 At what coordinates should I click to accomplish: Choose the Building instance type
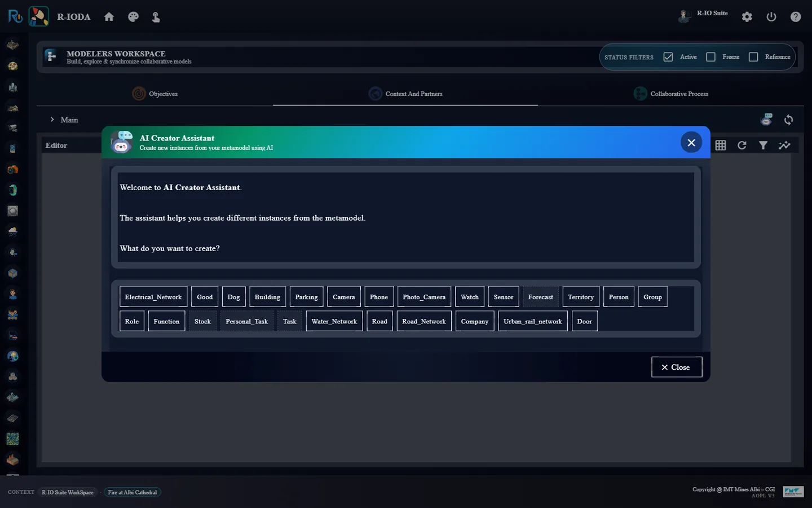267,297
